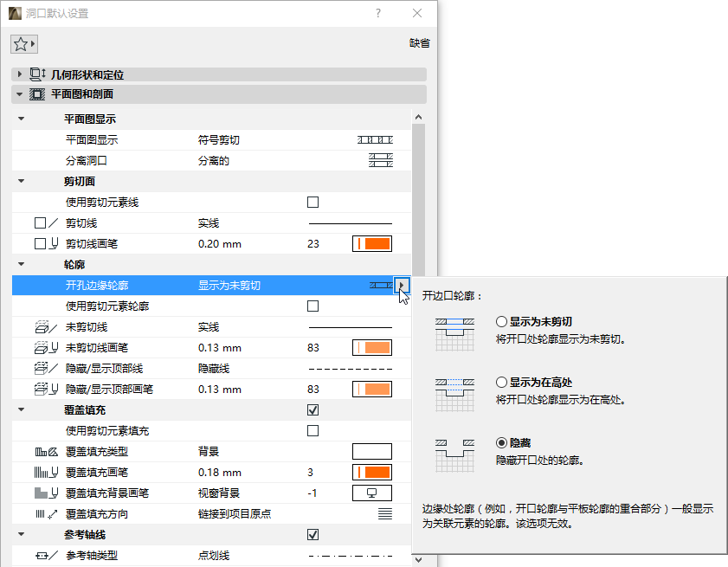Collapse the 平面图显示 group
728x567 pixels.
click(x=21, y=119)
